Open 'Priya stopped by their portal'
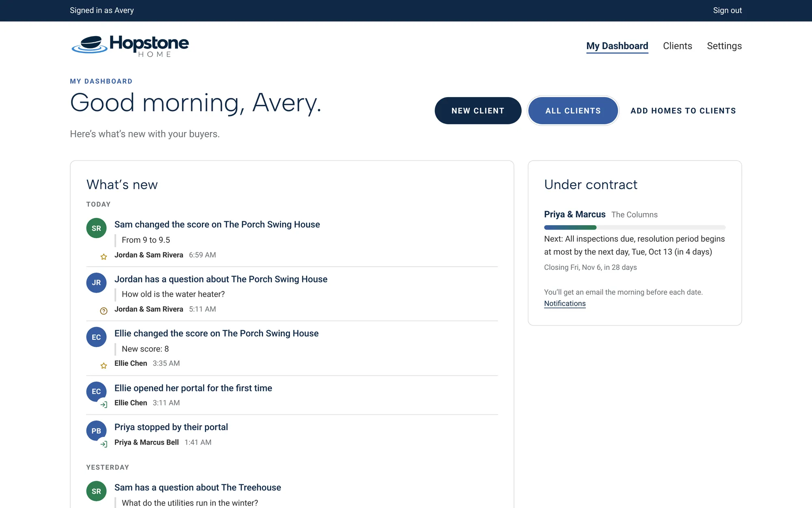812x508 pixels. (x=171, y=427)
